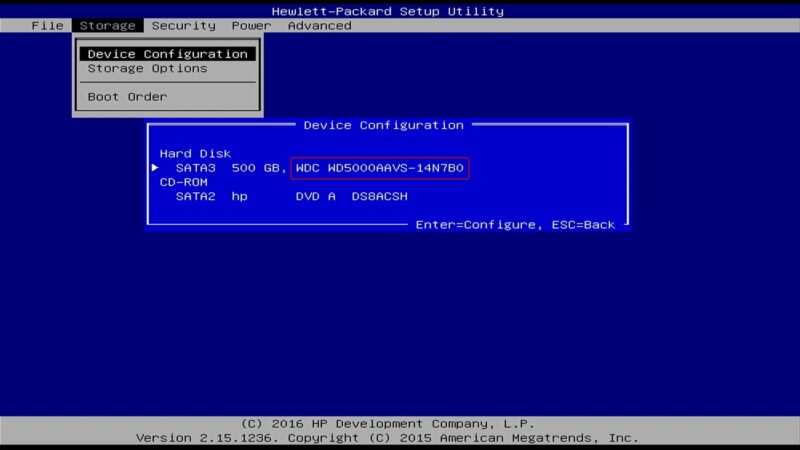This screenshot has width=800, height=450.
Task: Select the SATA3 hard disk port label
Action: pyautogui.click(x=195, y=168)
